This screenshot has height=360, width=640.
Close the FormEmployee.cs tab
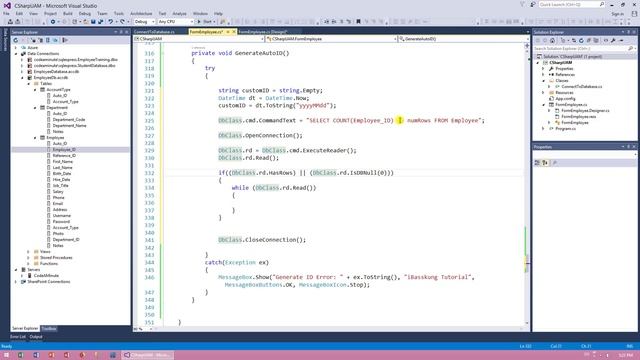click(234, 32)
